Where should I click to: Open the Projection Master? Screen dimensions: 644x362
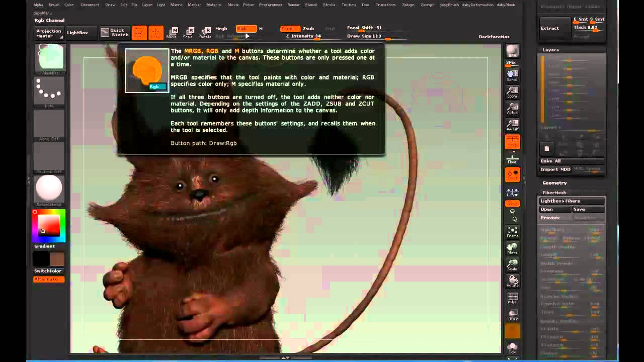tap(49, 33)
